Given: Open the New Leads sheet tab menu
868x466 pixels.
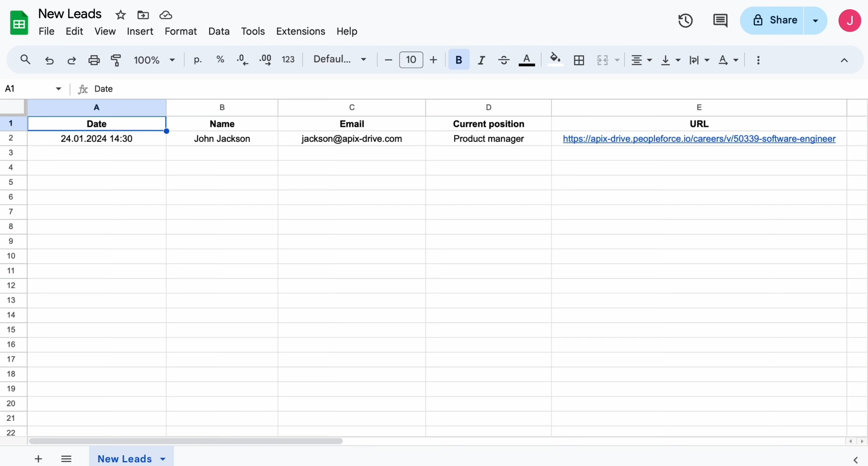Looking at the screenshot, I should [163, 459].
